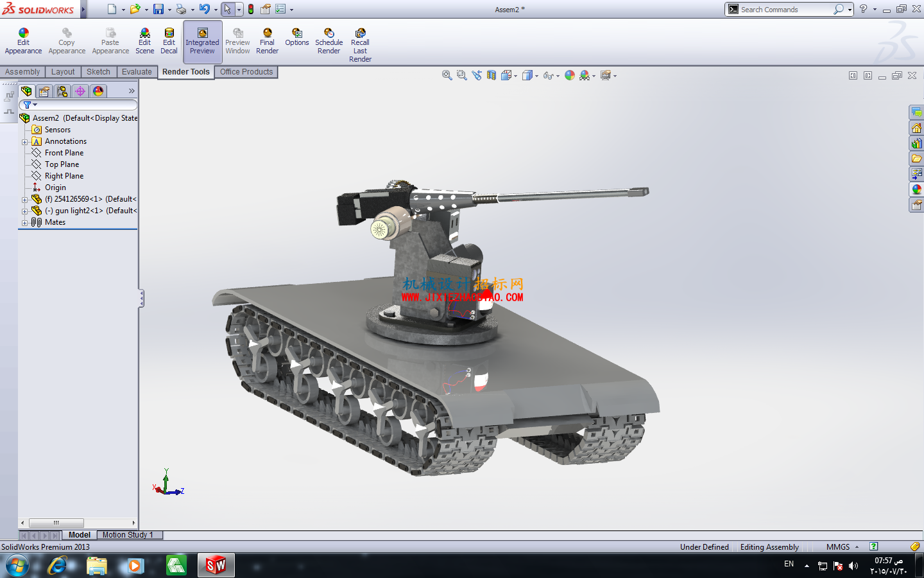
Task: Open the SolidWorks Resources home tab
Action: coord(916,128)
